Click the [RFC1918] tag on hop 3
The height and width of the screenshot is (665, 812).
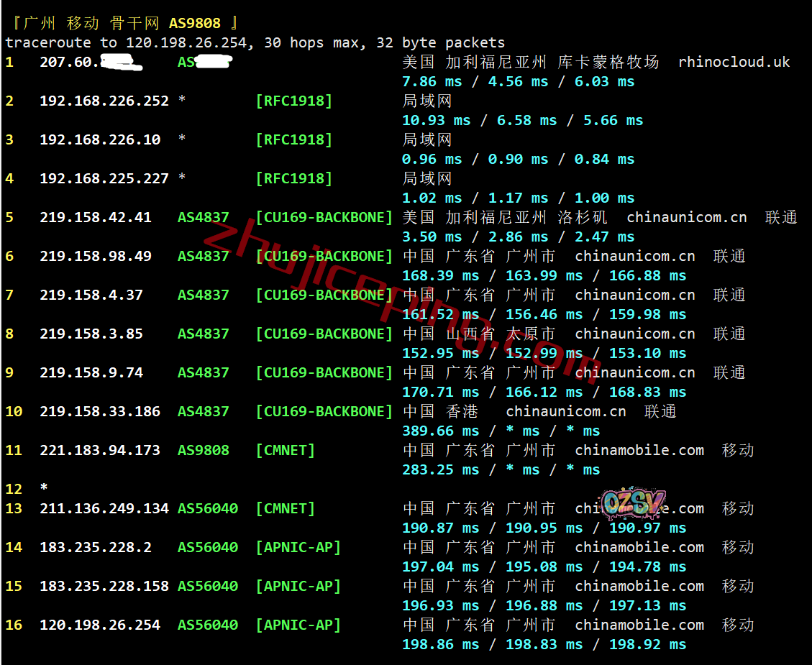(x=293, y=140)
